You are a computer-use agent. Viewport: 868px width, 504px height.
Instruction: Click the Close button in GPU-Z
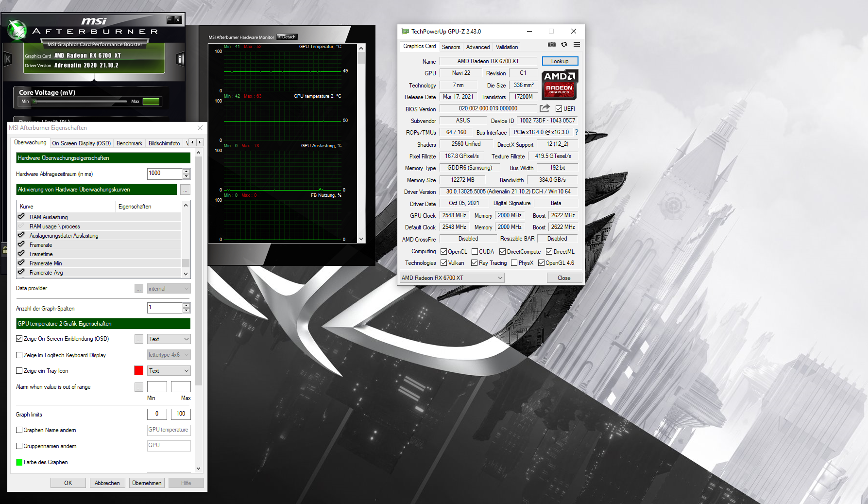[x=564, y=278]
